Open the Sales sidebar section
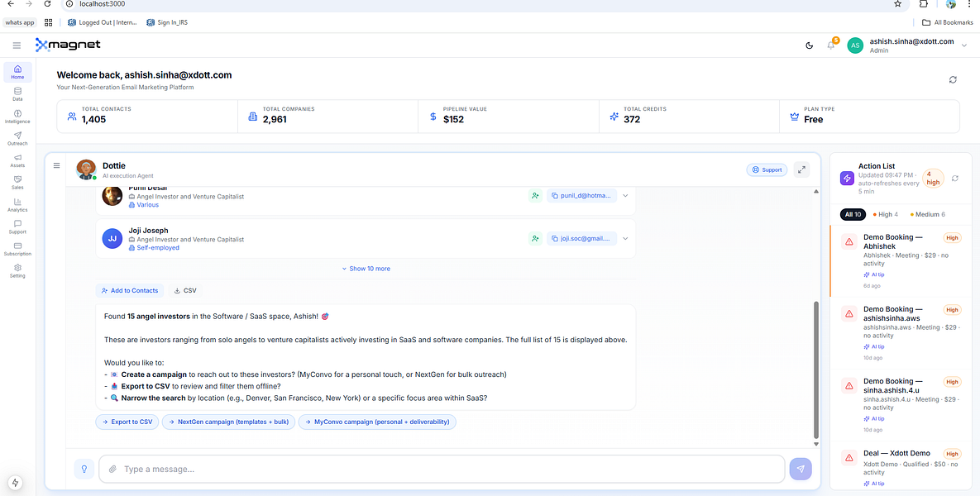Image resolution: width=980 pixels, height=496 pixels. click(x=17, y=183)
